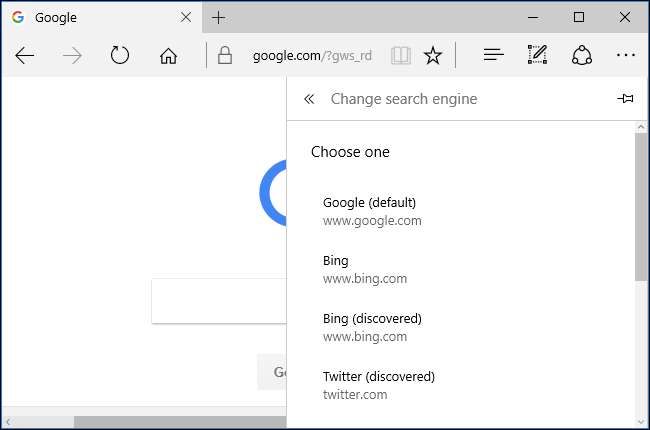Open the Hub panel
Image resolution: width=650 pixels, height=430 pixels.
click(x=493, y=56)
